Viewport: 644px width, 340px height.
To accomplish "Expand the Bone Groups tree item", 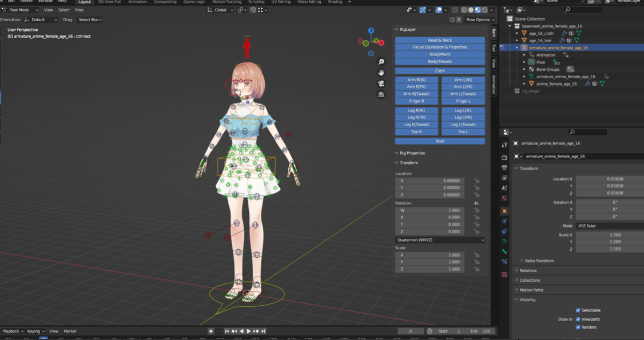I will tap(524, 69).
